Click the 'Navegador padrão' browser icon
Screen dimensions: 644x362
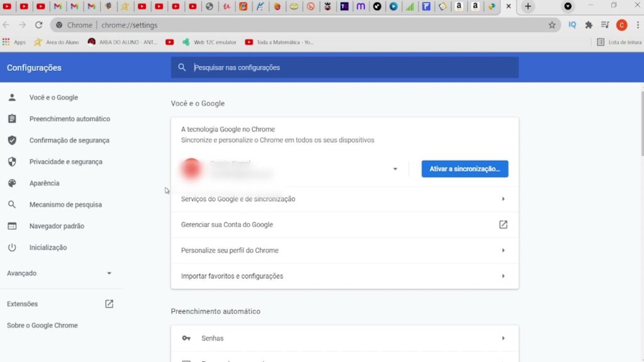coord(12,226)
